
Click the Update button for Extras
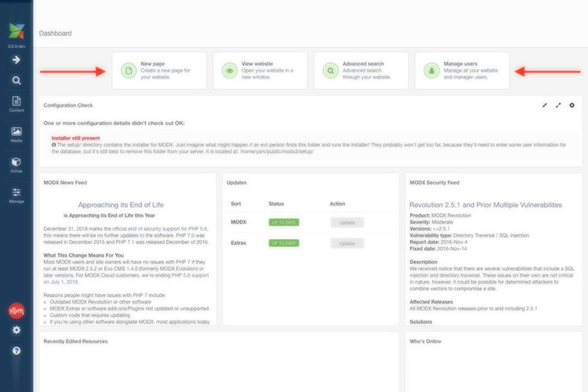[x=347, y=243]
